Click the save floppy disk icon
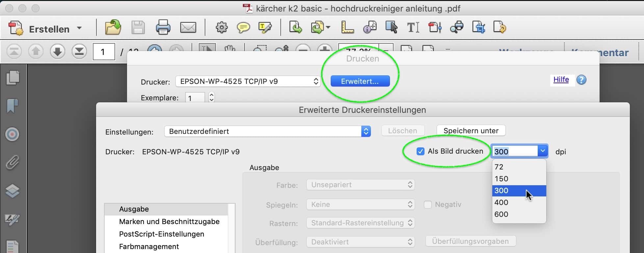The width and height of the screenshot is (644, 253). 138,28
